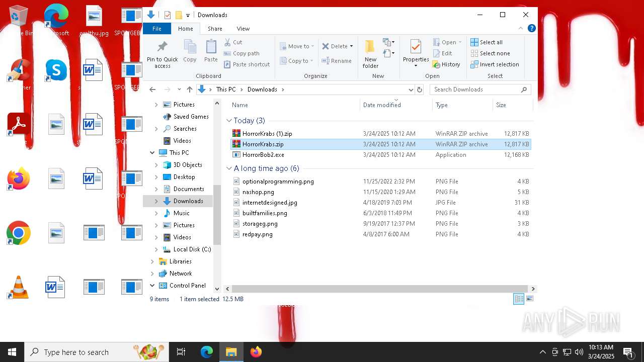Open Google Chrome desktop shortcut
The height and width of the screenshot is (362, 644).
(19, 234)
